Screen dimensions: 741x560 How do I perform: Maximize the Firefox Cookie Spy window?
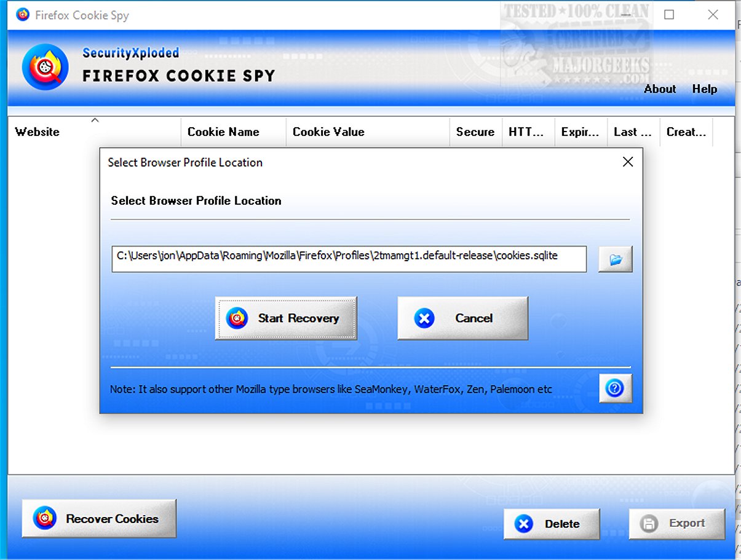(x=669, y=15)
